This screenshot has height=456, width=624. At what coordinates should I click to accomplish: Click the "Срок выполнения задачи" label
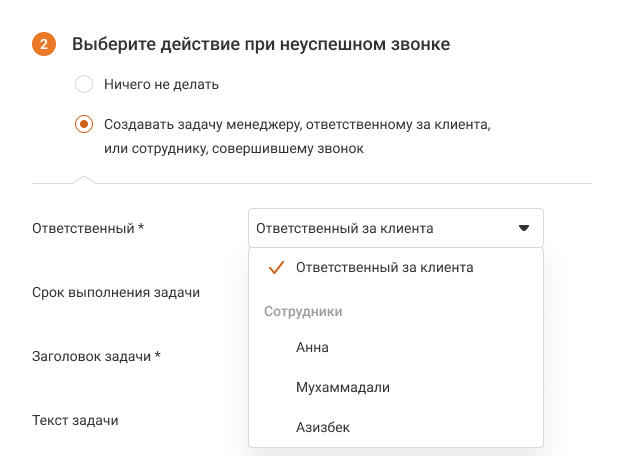coord(116,292)
